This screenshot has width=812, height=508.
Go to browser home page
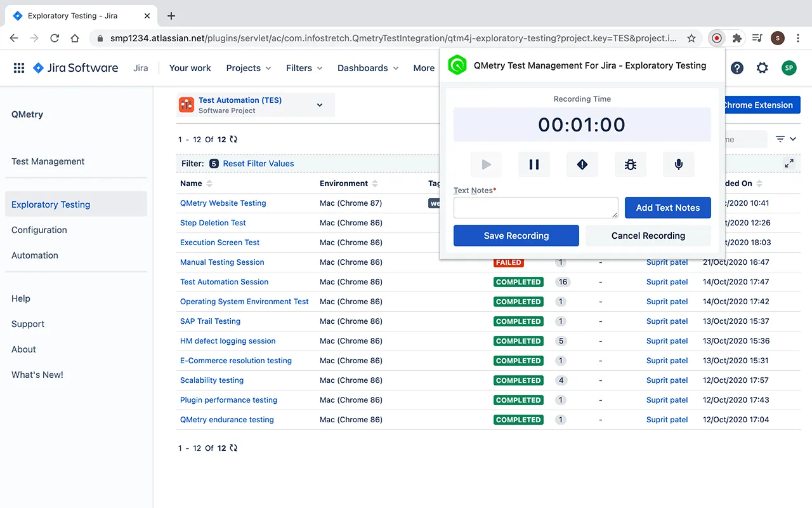tap(75, 38)
